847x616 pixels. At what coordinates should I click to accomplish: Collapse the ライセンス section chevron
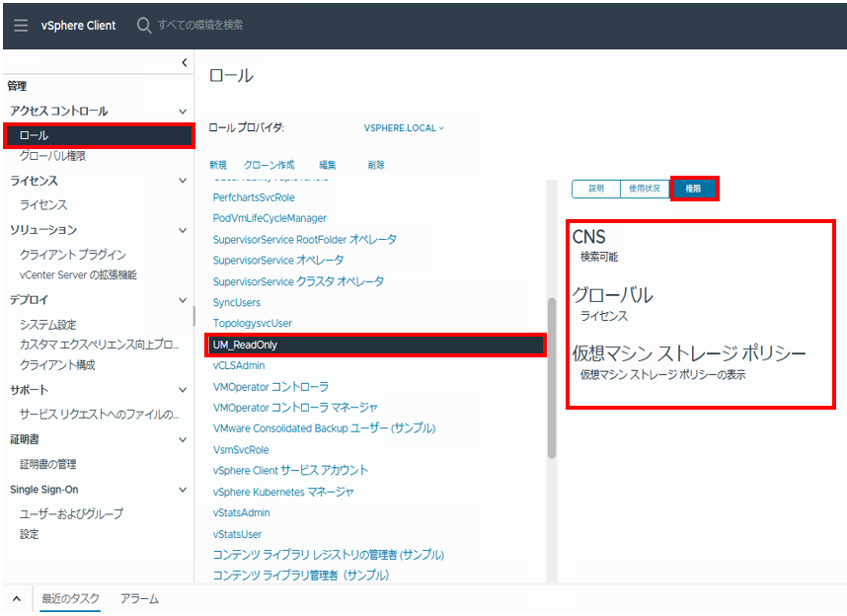(x=183, y=181)
